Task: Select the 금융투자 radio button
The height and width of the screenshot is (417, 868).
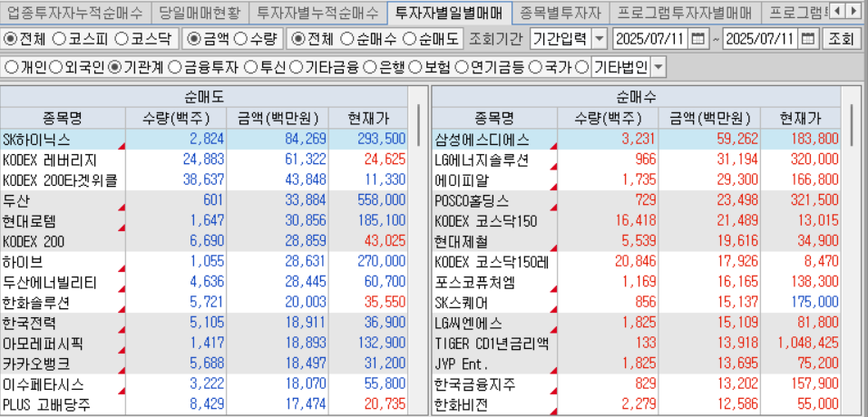Action: [174, 67]
